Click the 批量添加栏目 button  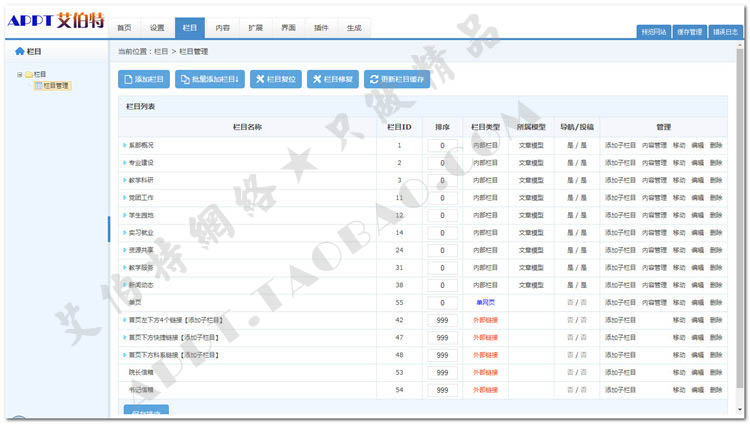pos(210,79)
